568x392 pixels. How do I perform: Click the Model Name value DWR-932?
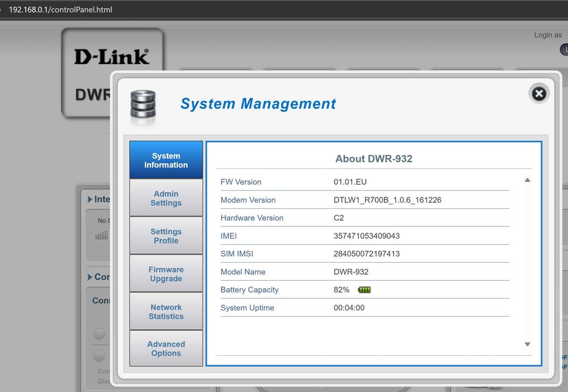(x=350, y=272)
